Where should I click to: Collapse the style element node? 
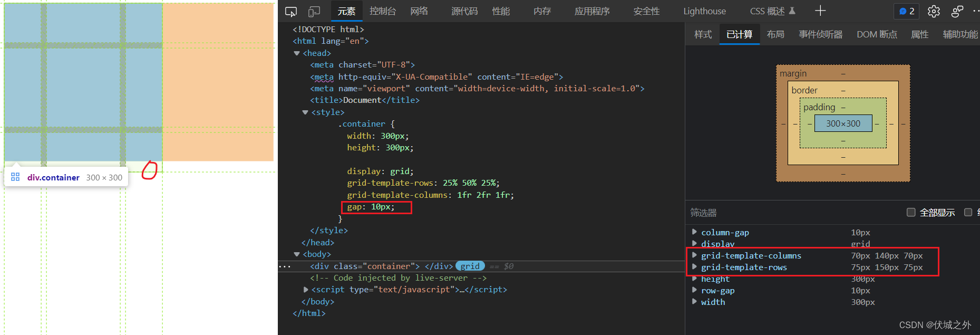[x=305, y=112]
